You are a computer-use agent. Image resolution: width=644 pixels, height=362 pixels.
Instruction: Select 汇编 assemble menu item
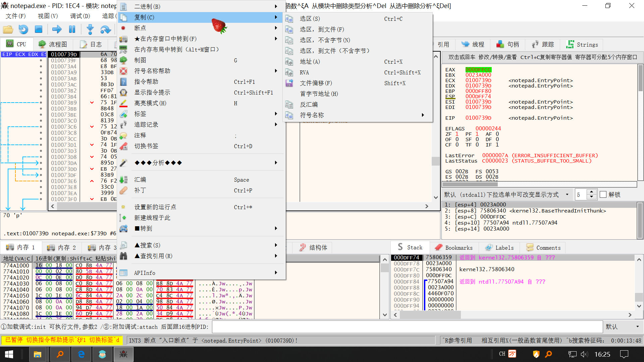coord(201,180)
